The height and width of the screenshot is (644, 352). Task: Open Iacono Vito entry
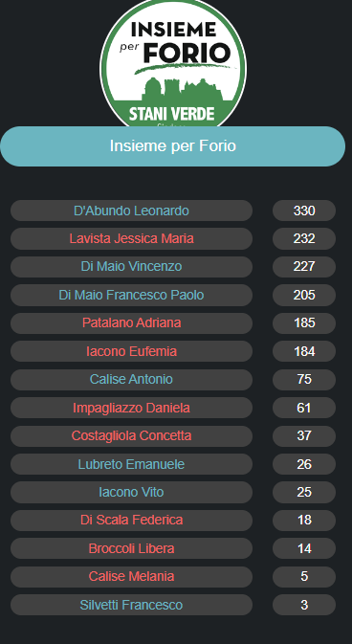tap(131, 492)
